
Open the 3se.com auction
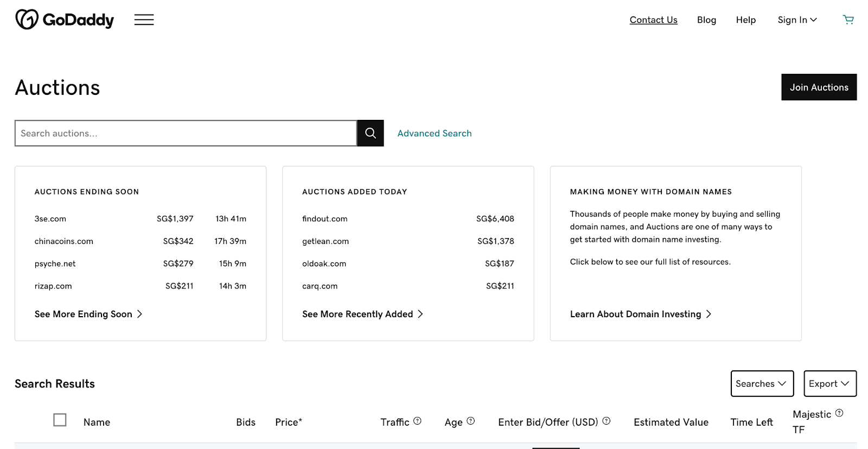tap(50, 219)
